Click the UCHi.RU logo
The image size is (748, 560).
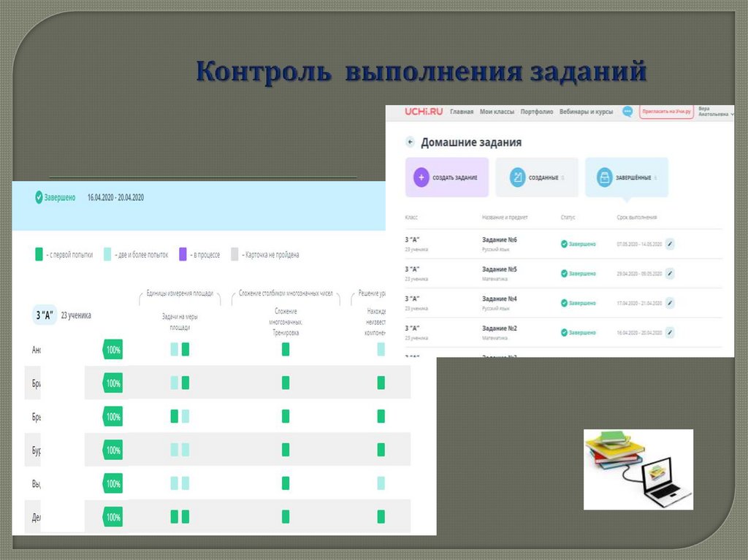point(424,112)
